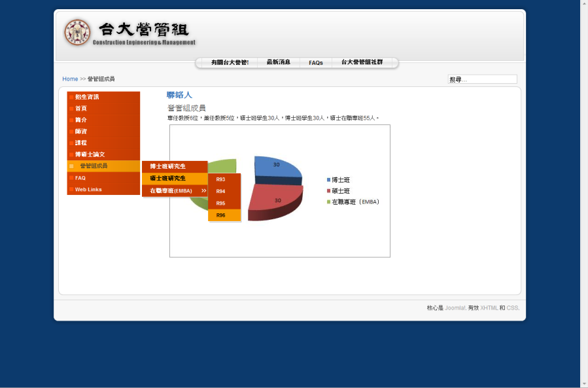Choose R93 from the class year list
The height and width of the screenshot is (388, 588).
click(221, 179)
